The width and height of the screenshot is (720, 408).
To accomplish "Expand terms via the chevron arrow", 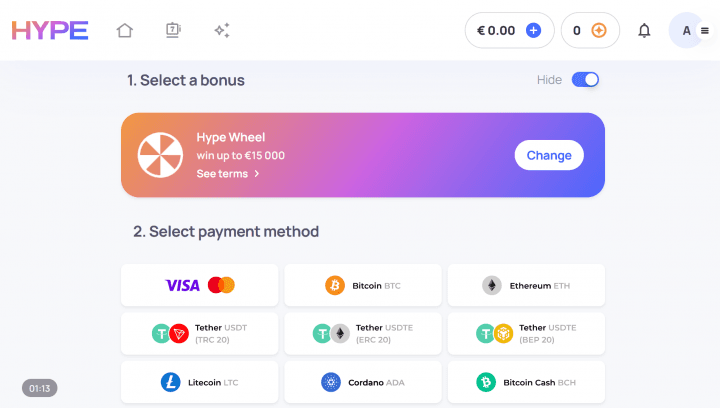I will 257,174.
